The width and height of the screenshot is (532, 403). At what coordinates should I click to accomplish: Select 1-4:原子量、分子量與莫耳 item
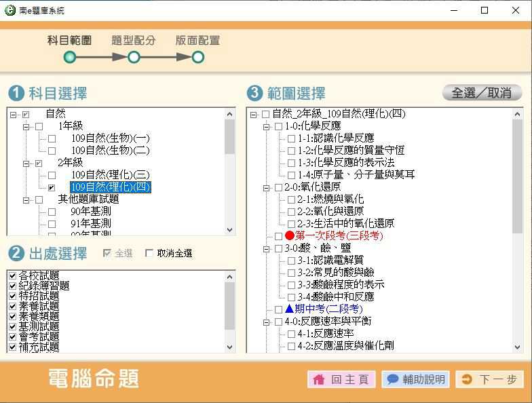(356, 175)
